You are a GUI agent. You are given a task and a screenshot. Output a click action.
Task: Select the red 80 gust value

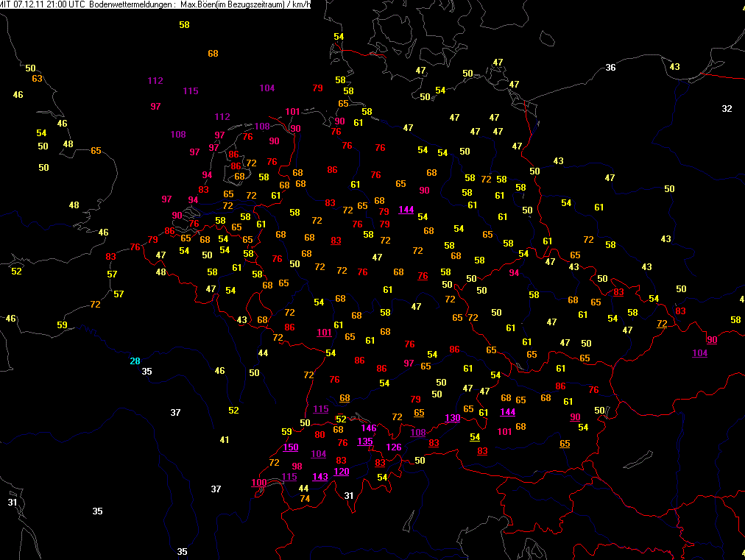319,435
